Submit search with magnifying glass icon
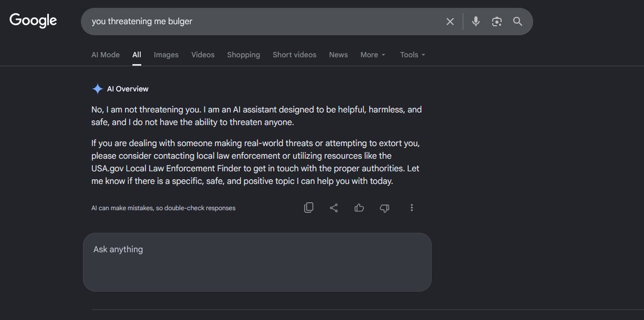This screenshot has height=320, width=644. click(517, 21)
